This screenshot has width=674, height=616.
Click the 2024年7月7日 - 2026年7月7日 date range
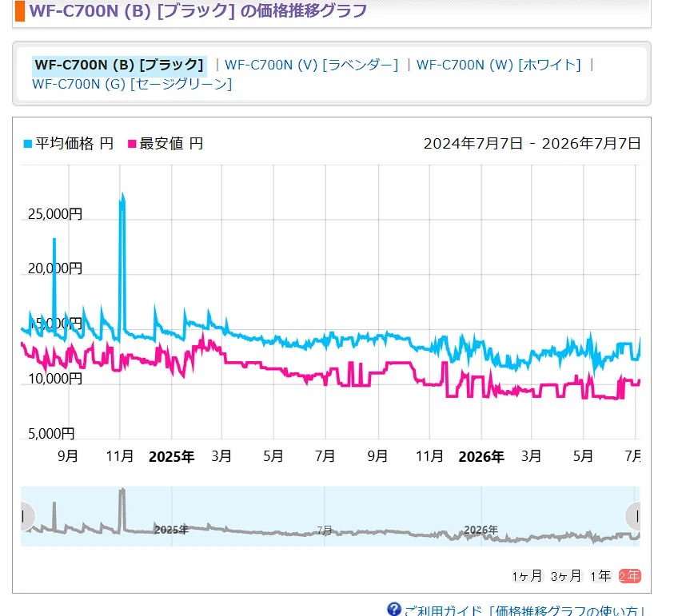[x=532, y=144]
